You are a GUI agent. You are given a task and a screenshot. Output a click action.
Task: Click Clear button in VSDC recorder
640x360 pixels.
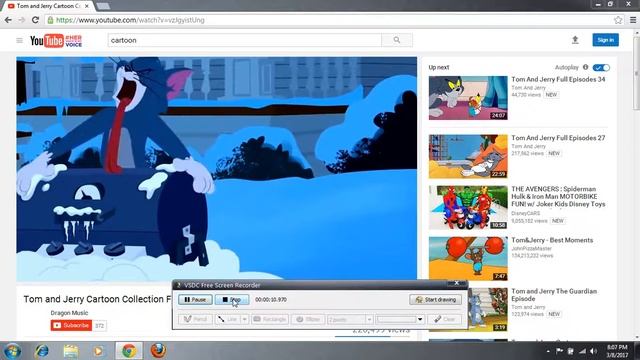pyautogui.click(x=445, y=319)
